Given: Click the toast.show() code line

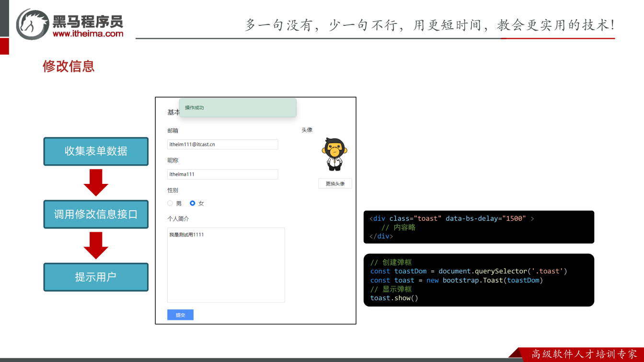Looking at the screenshot, I should coord(394,298).
